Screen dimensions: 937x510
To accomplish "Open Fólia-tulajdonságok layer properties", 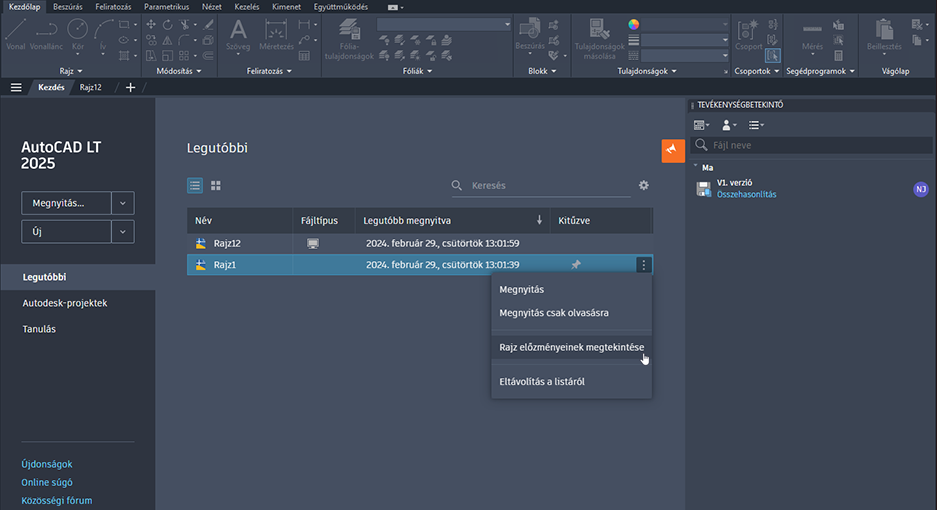I will click(349, 39).
